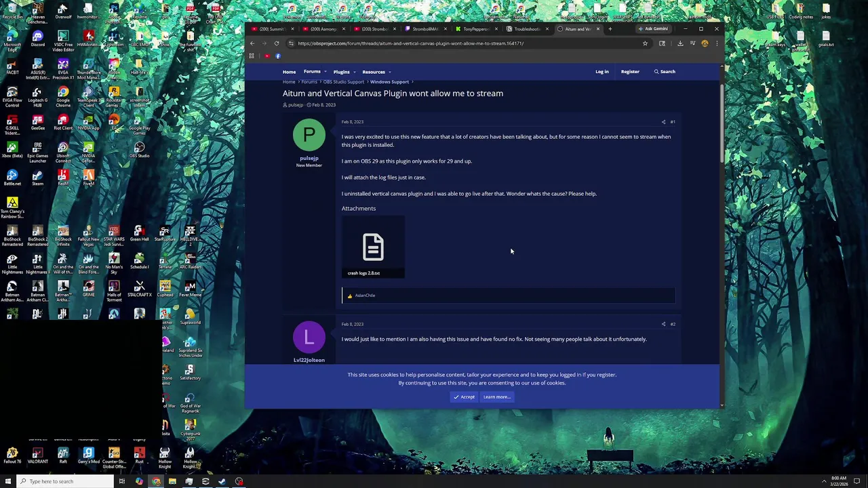868x488 pixels.
Task: Open the Resources nav item
Action: click(373, 72)
